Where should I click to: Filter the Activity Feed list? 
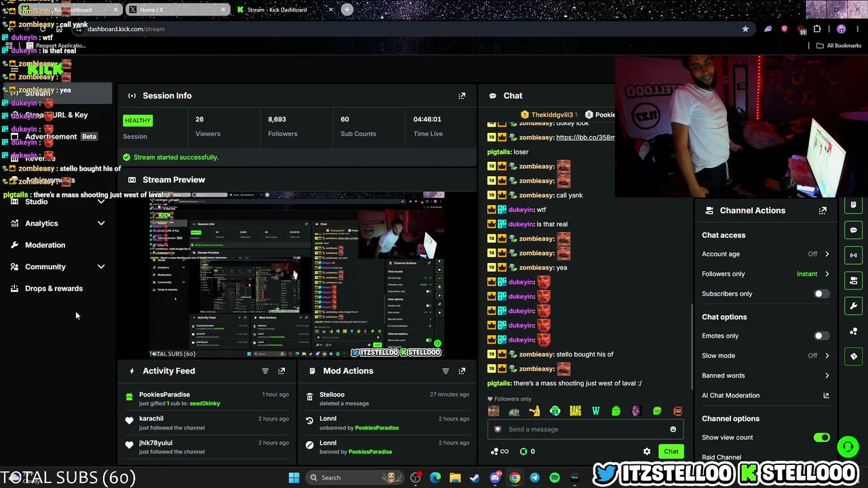click(265, 371)
